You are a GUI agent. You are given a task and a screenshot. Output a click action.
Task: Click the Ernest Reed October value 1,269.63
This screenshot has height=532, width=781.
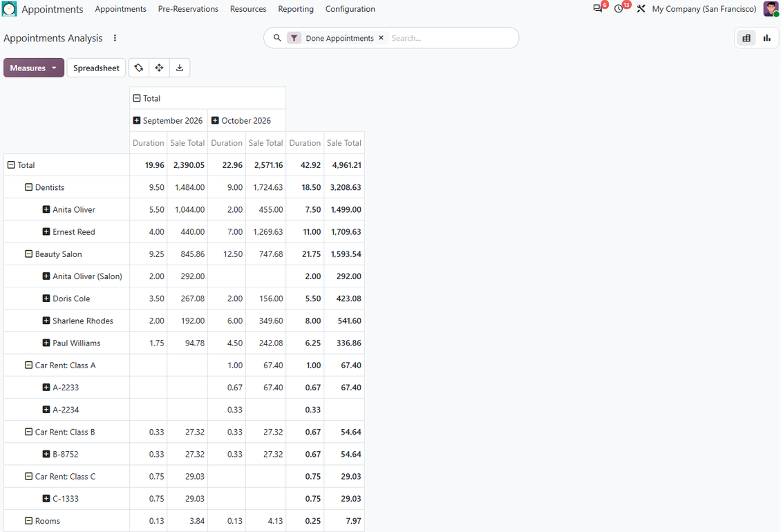pos(266,231)
